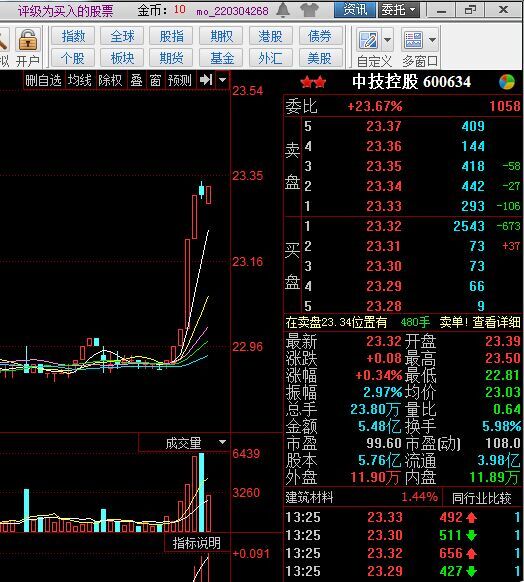The width and height of the screenshot is (524, 582).
Task: Click the pie chart icon beside 600634
Action: coord(507,82)
